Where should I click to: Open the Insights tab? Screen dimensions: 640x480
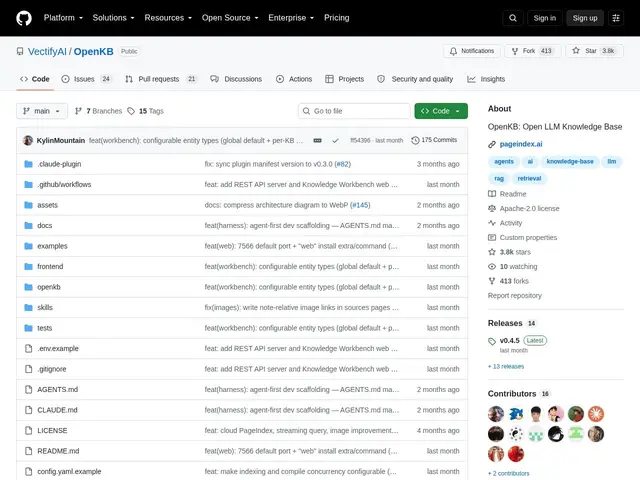[x=486, y=79]
